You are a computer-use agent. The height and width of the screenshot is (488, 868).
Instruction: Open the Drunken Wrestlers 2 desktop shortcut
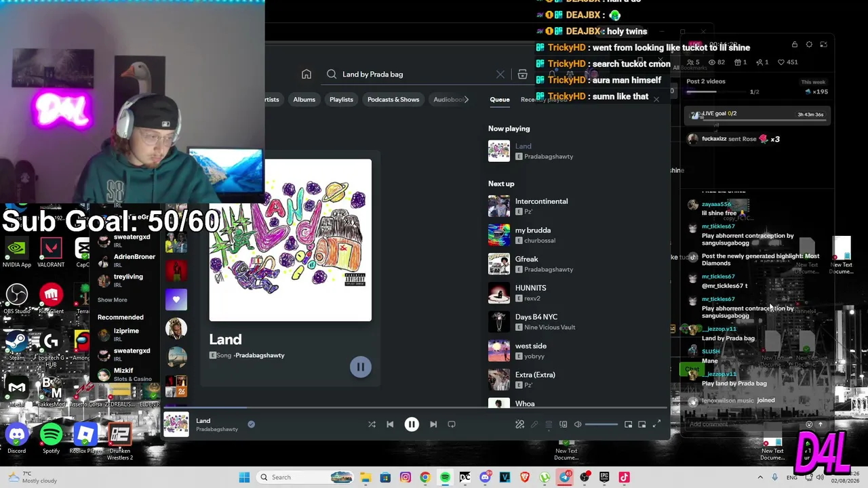[x=120, y=442]
